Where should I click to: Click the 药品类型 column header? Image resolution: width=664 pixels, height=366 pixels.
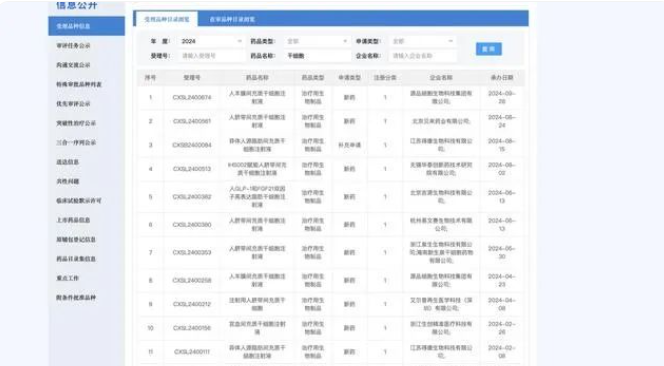tap(313, 78)
